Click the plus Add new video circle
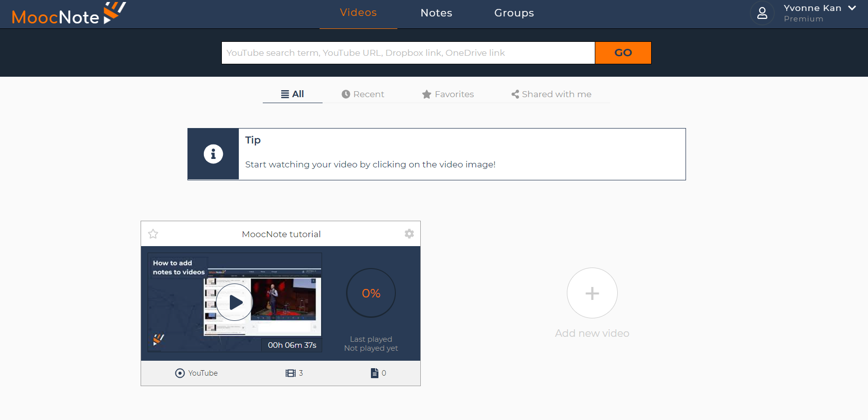The image size is (868, 420). pos(592,293)
